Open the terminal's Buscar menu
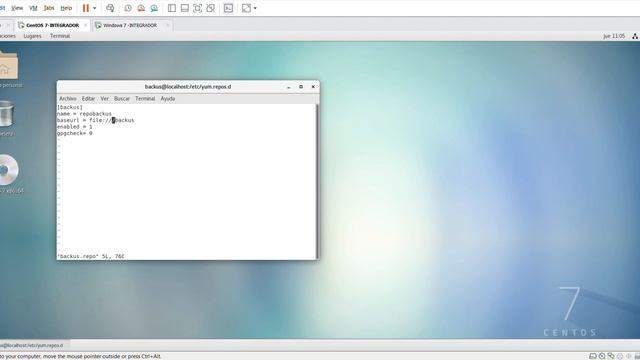This screenshot has height=360, width=640. point(122,99)
